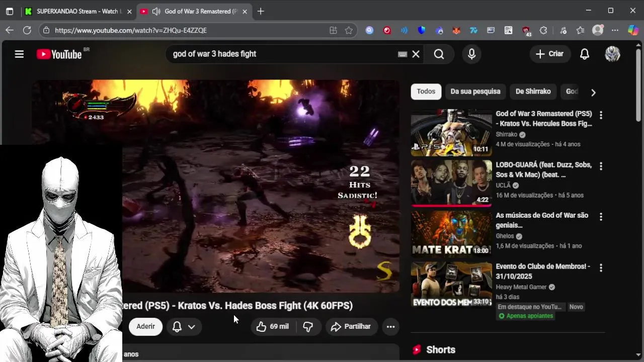
Task: Open the Extensions puzzle-piece menu
Action: pos(543,30)
